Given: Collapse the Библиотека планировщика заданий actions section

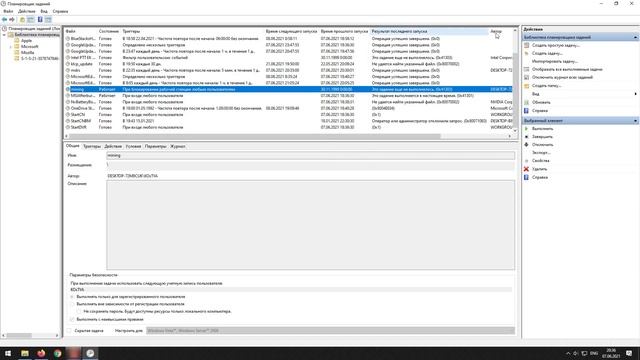Looking at the screenshot, I should coord(636,38).
